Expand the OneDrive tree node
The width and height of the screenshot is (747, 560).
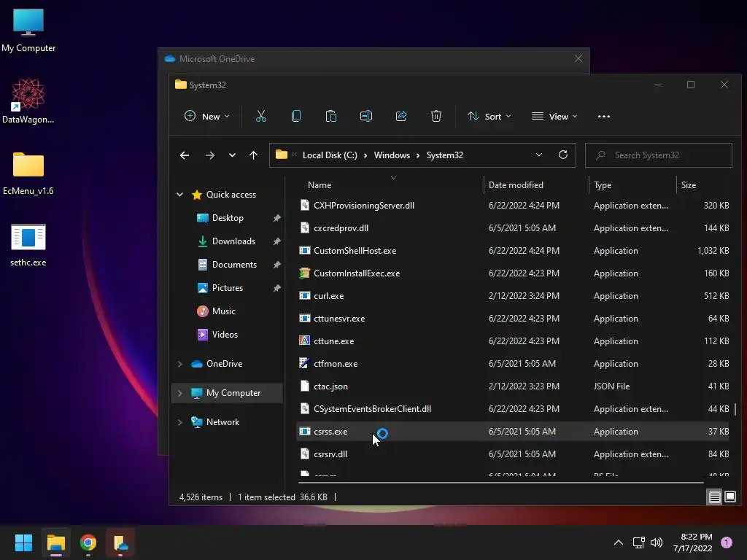[x=180, y=364]
